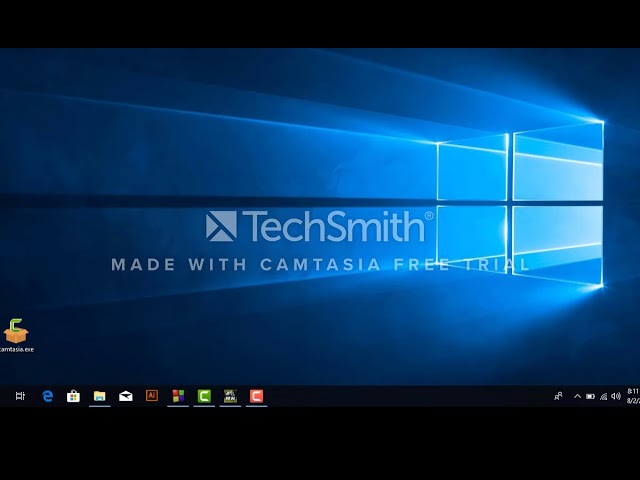640x480 pixels.
Task: Click the taskbar clock showing 8:11
Action: click(x=633, y=396)
